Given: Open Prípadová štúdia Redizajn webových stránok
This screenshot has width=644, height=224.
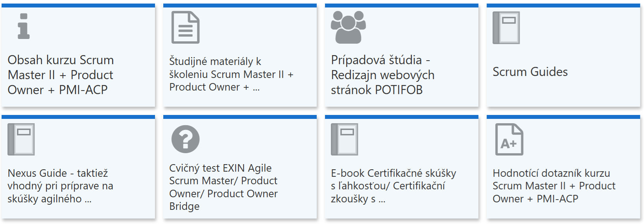Looking at the screenshot, I should (382, 75).
